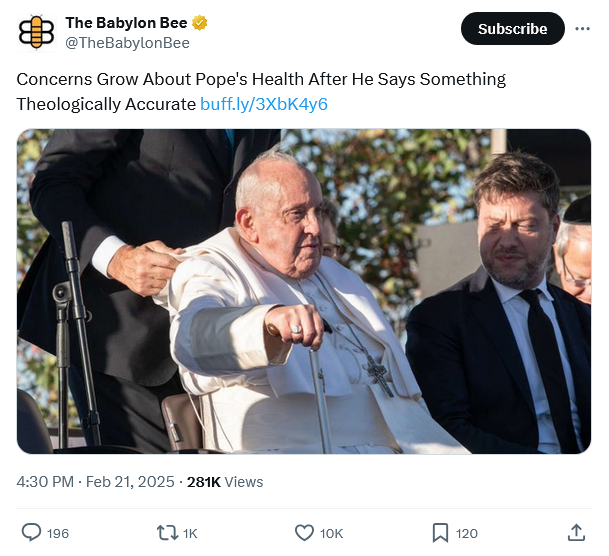Open The Babylon Bee profile avatar

(37, 31)
